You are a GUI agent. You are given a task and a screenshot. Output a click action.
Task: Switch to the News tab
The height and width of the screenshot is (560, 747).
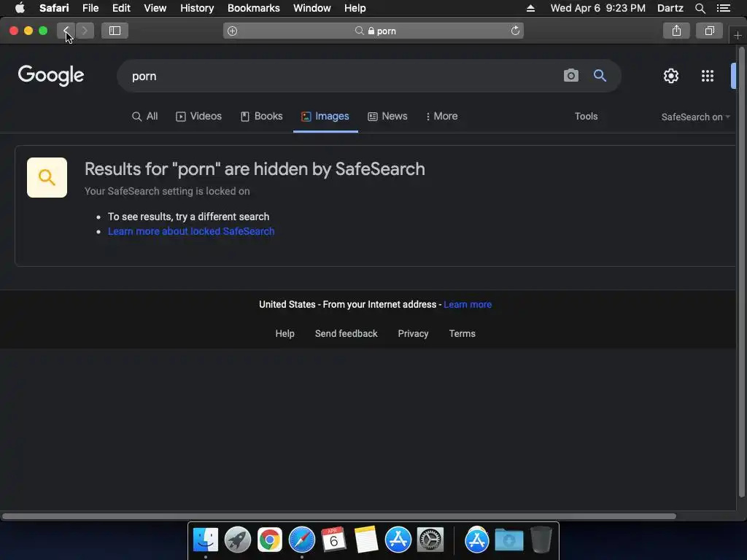coord(387,116)
